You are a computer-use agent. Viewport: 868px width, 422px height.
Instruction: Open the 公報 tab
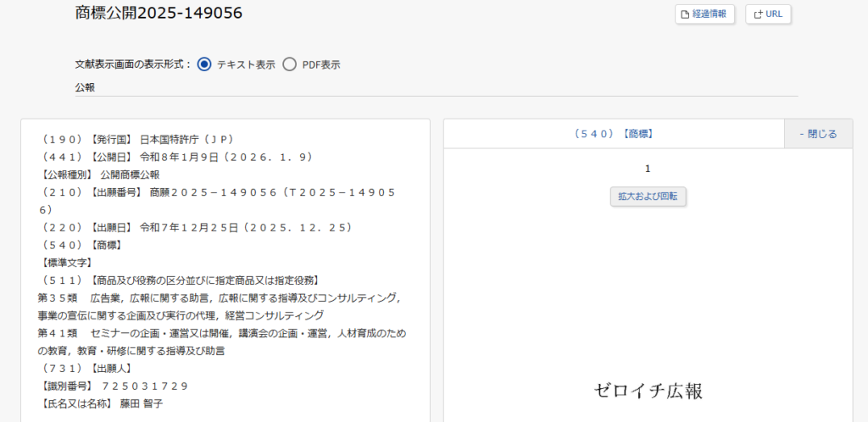[85, 87]
